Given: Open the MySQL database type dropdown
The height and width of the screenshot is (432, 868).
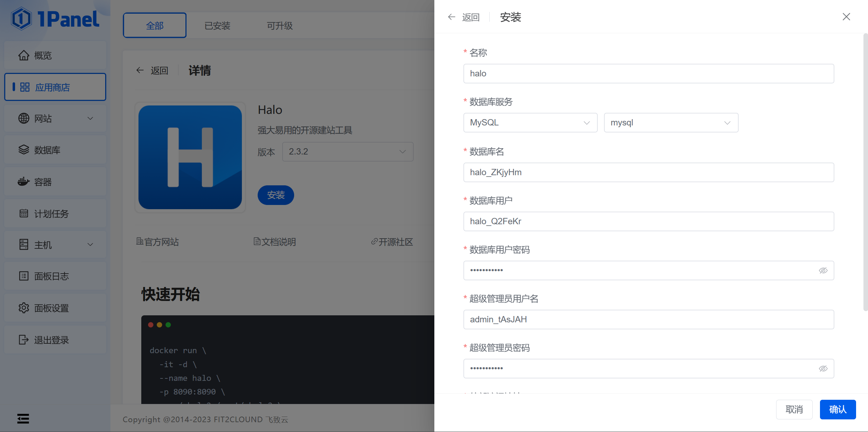Looking at the screenshot, I should [530, 123].
